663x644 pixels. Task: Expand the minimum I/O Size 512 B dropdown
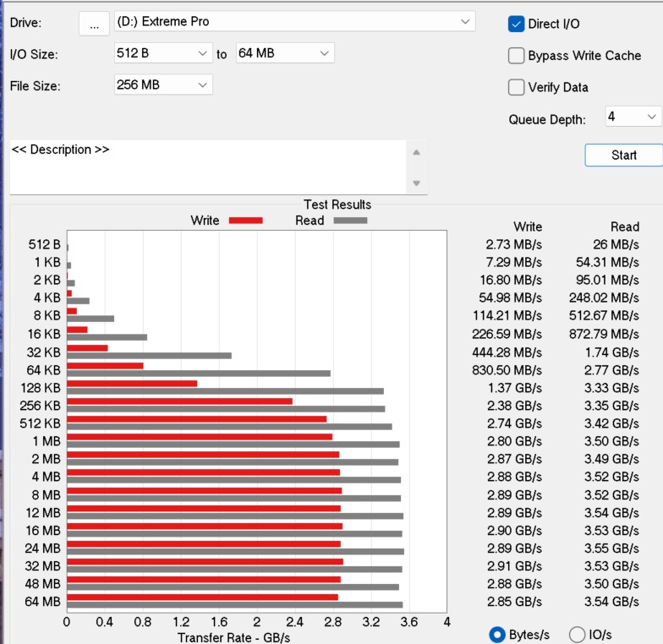click(x=163, y=53)
